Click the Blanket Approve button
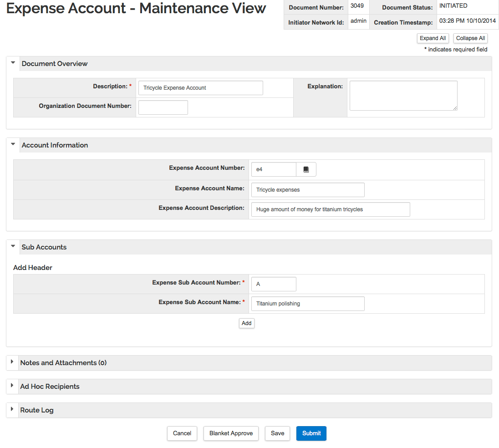Screen dimensions: 499x448 click(231, 433)
